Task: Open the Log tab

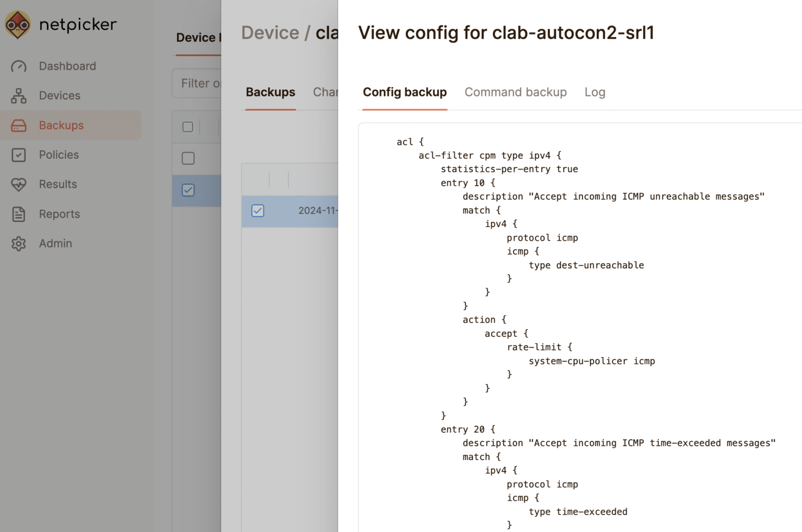Action: pos(595,92)
